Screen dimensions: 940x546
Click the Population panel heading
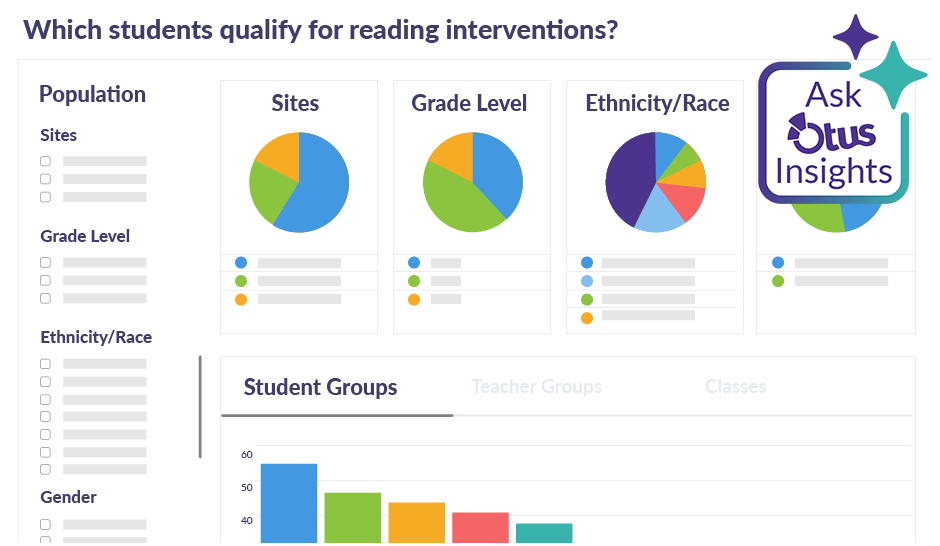(x=92, y=94)
